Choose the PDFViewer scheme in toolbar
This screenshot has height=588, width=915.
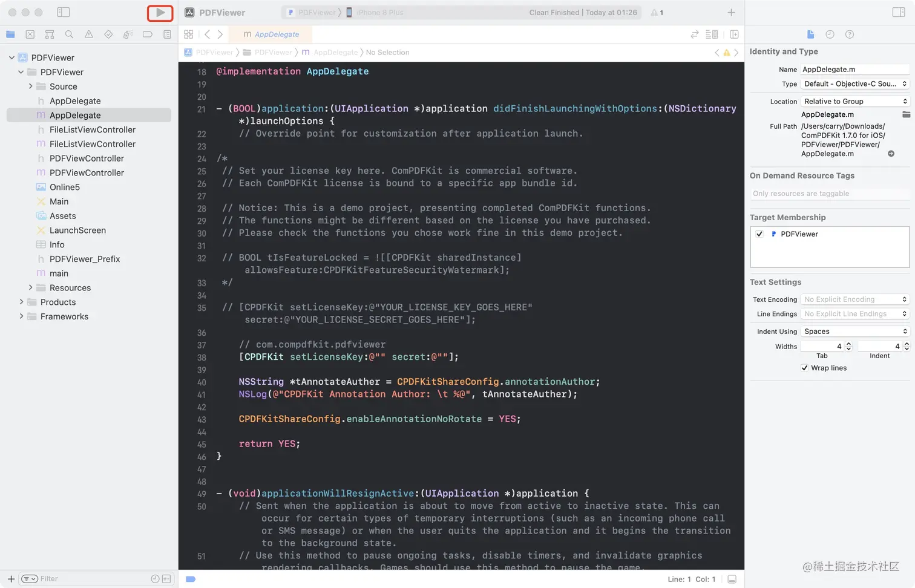coord(310,12)
